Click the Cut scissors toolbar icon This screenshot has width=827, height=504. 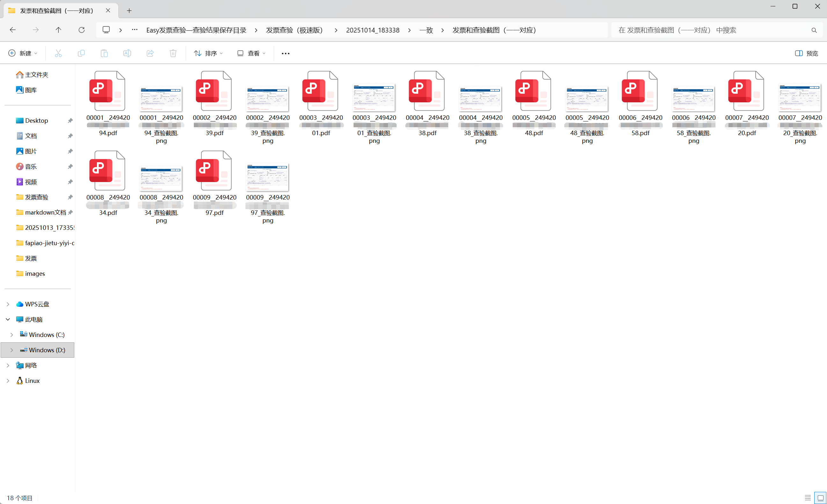click(58, 53)
